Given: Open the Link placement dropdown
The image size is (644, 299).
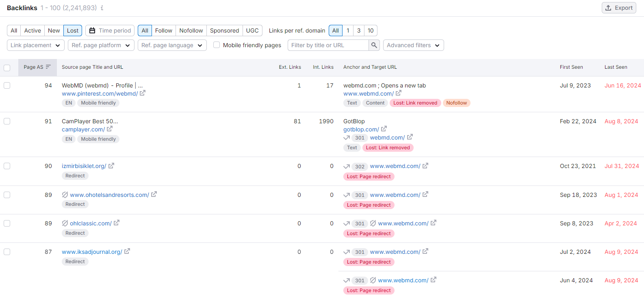Looking at the screenshot, I should 36,45.
